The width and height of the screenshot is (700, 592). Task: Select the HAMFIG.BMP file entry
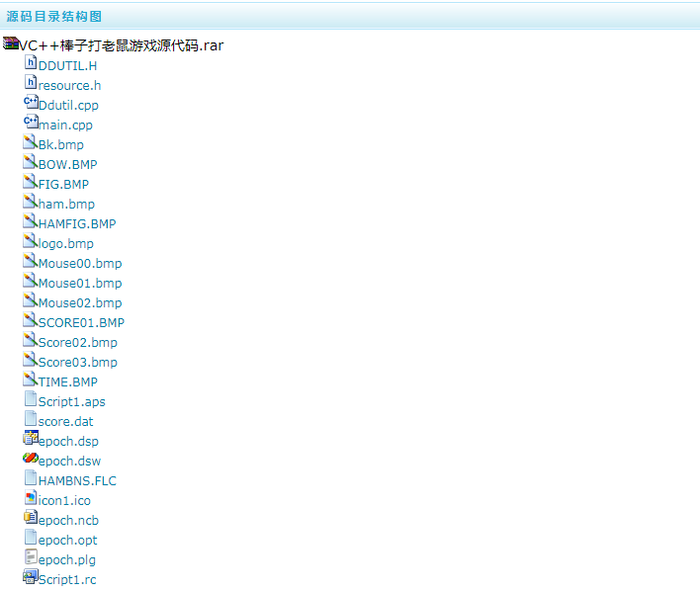coord(77,224)
